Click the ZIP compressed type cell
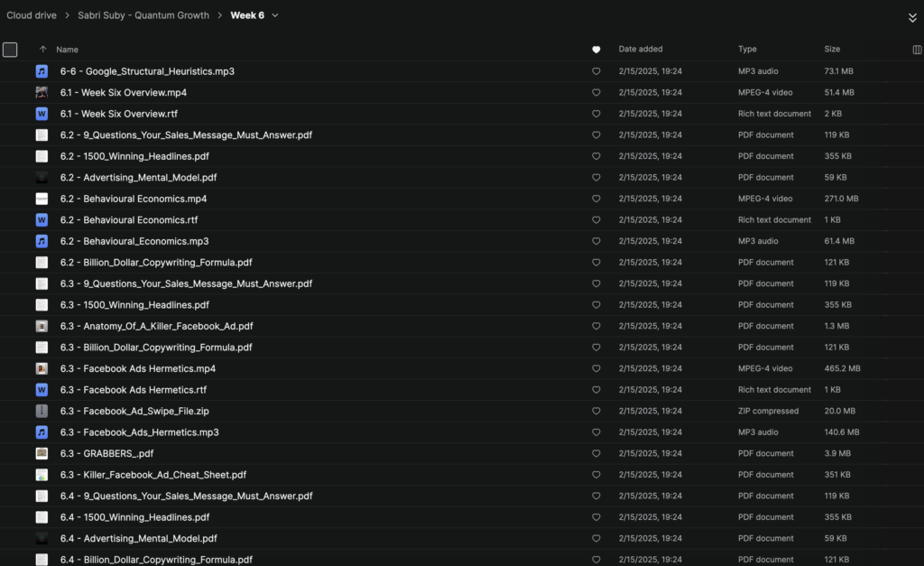The image size is (924, 566). click(x=769, y=411)
